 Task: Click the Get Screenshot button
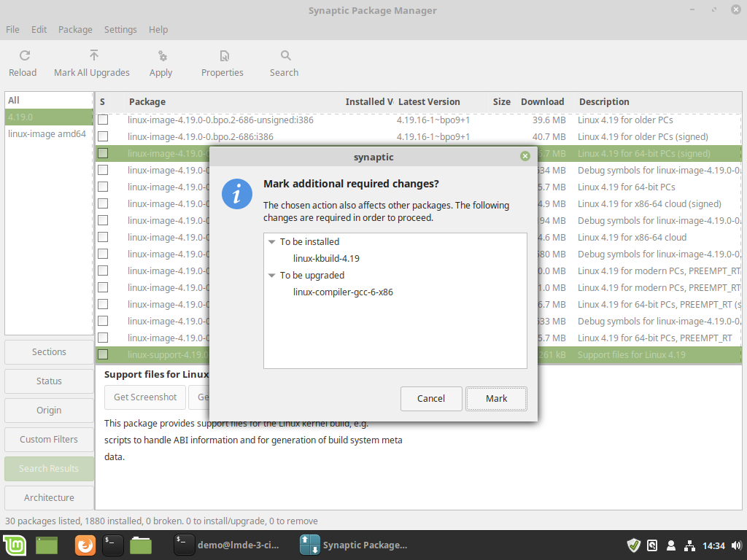click(145, 397)
